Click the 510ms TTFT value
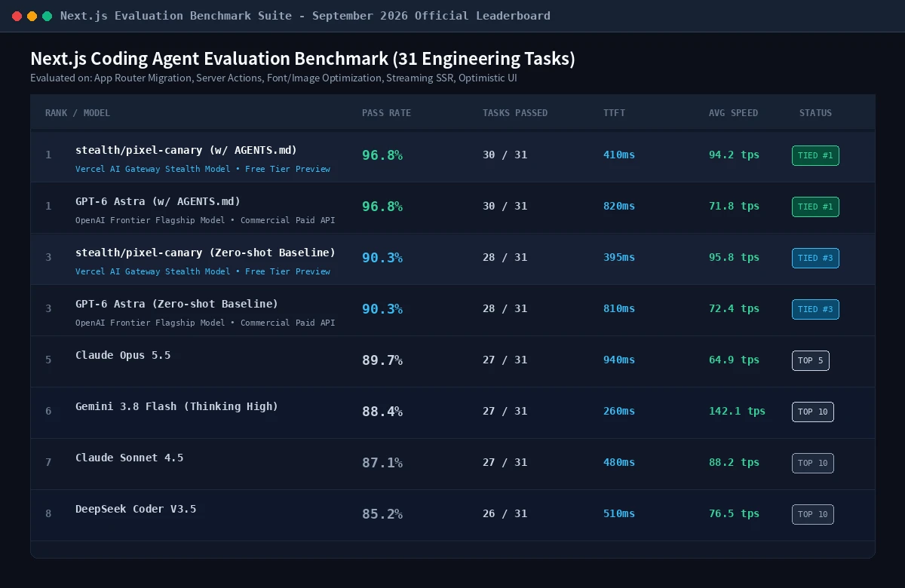The image size is (905, 588). (x=619, y=513)
